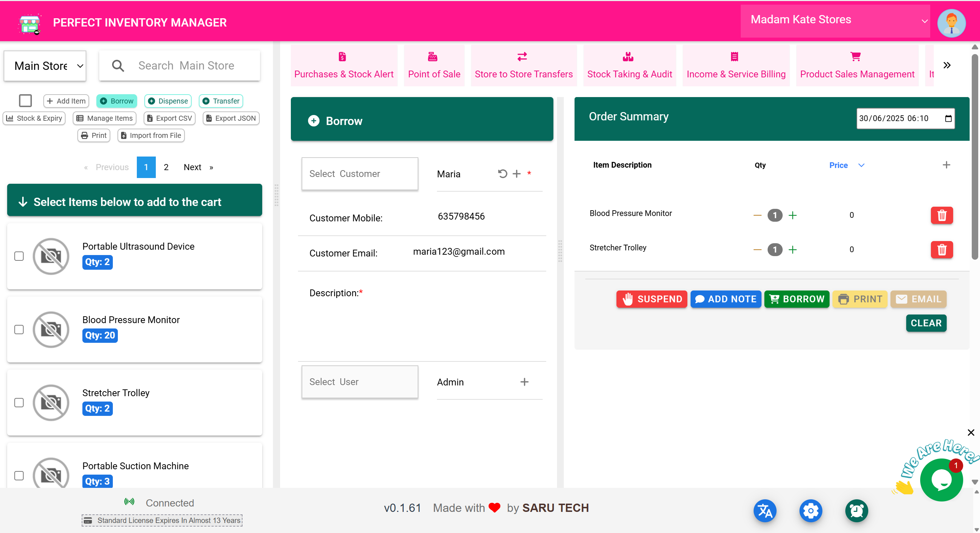Increase Blood Pressure Monitor quantity
The width and height of the screenshot is (980, 533).
point(792,215)
